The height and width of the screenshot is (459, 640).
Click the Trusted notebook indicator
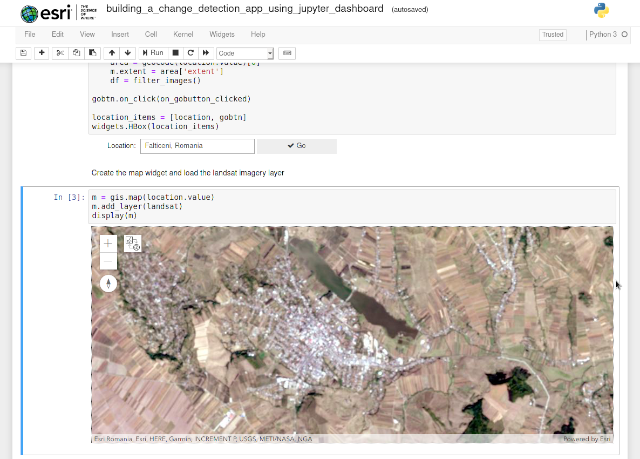click(553, 35)
